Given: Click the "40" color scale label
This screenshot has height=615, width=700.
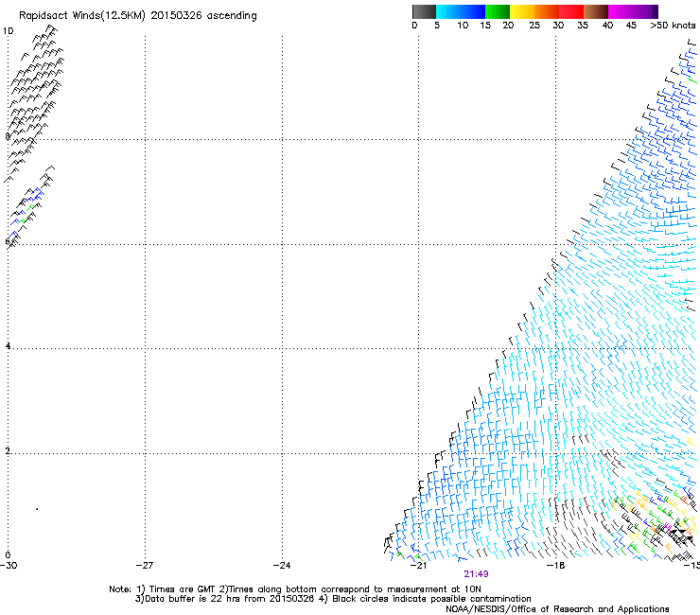Looking at the screenshot, I should click(607, 26).
